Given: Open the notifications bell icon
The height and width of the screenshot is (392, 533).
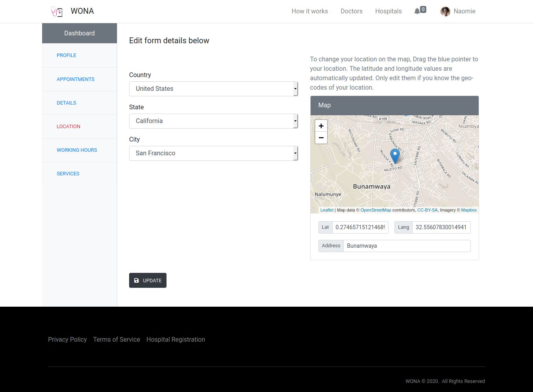Looking at the screenshot, I should [x=417, y=11].
